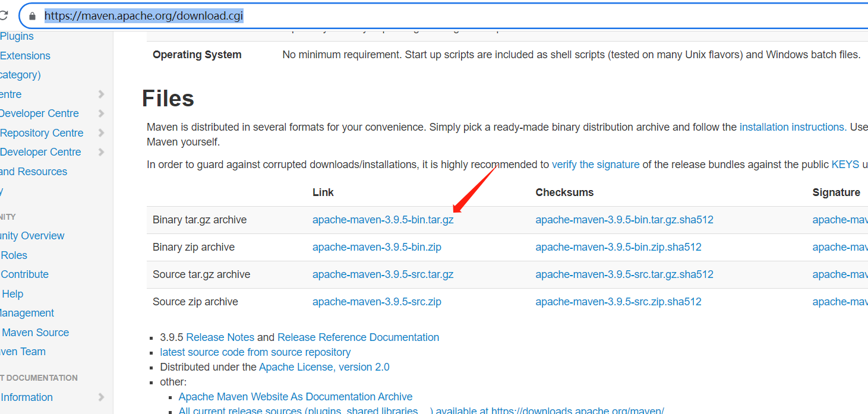The height and width of the screenshot is (414, 868).
Task: Select Contribute in the sidebar
Action: coord(24,274)
